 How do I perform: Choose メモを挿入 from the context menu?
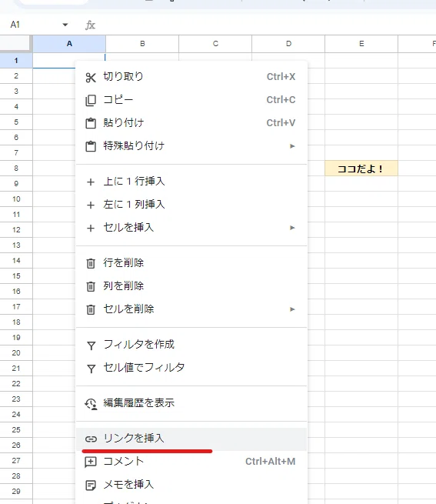pos(191,485)
